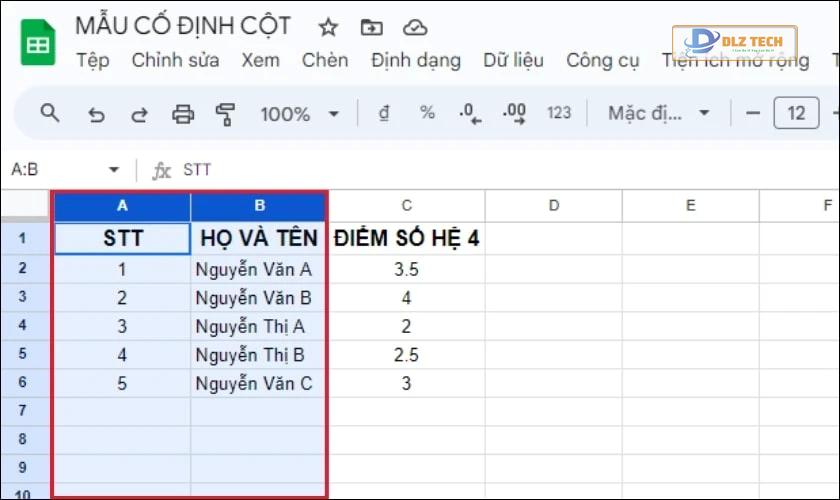840x500 pixels.
Task: Star the MẪU CỐ ĐỊNH CỘT document
Action: [328, 27]
